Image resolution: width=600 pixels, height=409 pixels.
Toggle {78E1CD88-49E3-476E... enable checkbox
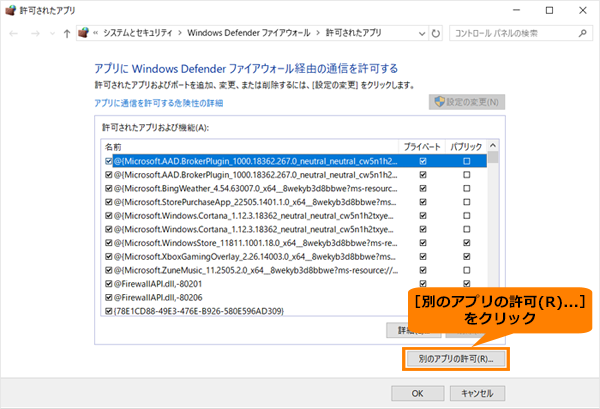[x=109, y=311]
